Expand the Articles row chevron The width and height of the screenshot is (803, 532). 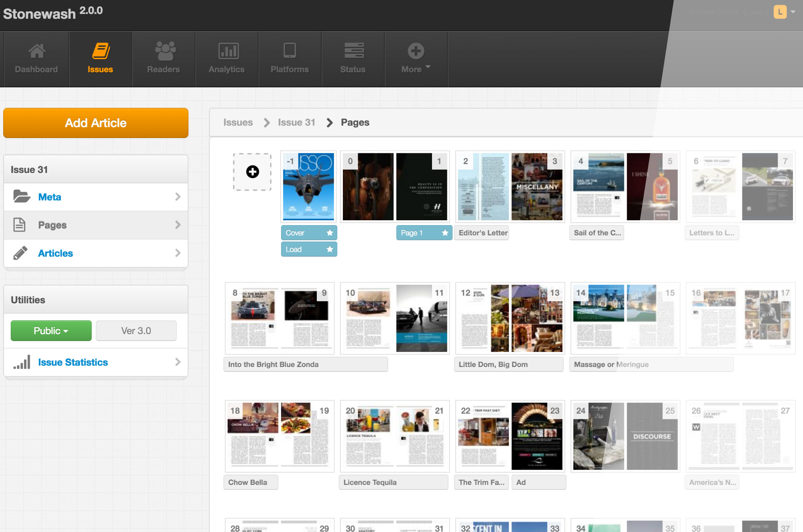178,253
